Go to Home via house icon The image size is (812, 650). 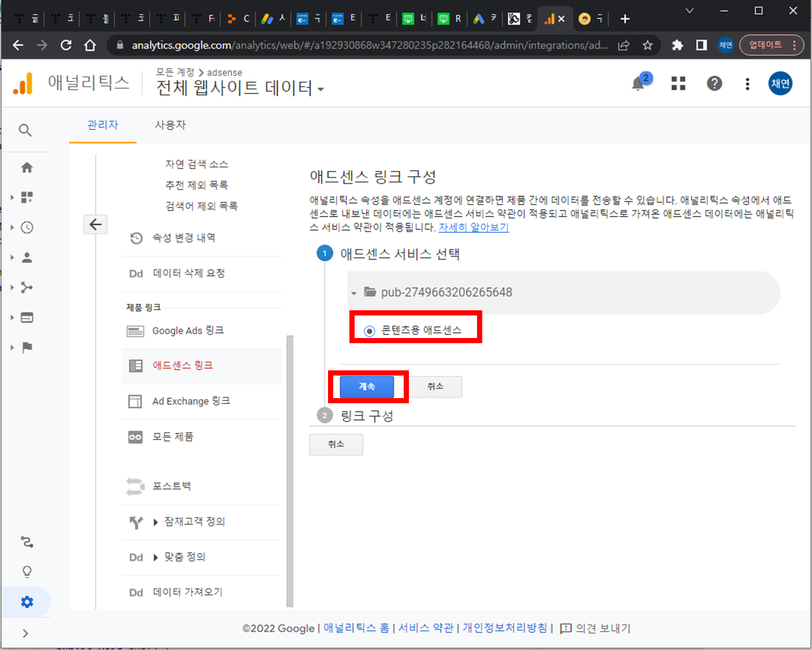click(x=27, y=168)
